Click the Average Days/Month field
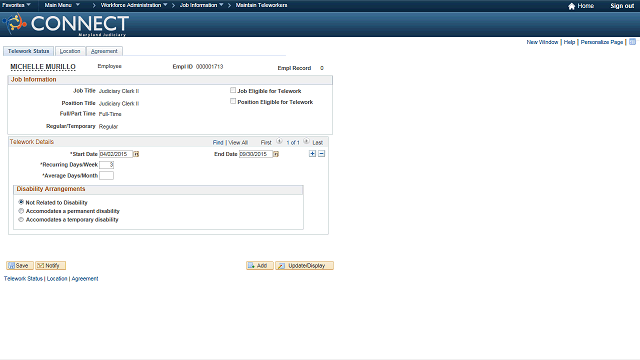The height and width of the screenshot is (360, 640). [107, 176]
